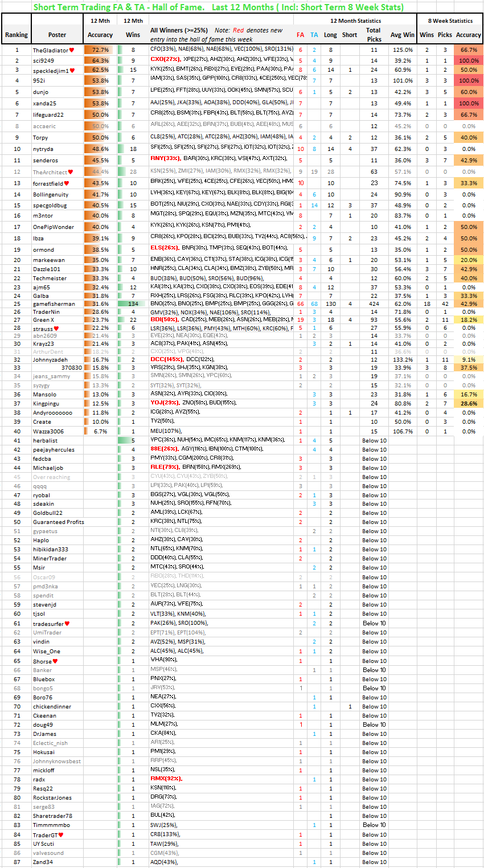Select gamefisherman's 134 wins cell
Image resolution: width=484 pixels, height=868 pixels.
click(133, 304)
